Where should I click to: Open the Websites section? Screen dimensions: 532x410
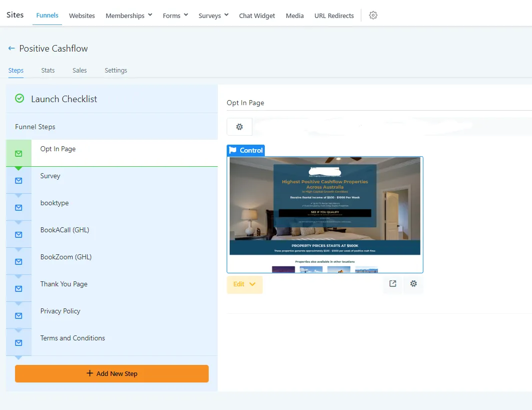pyautogui.click(x=82, y=16)
